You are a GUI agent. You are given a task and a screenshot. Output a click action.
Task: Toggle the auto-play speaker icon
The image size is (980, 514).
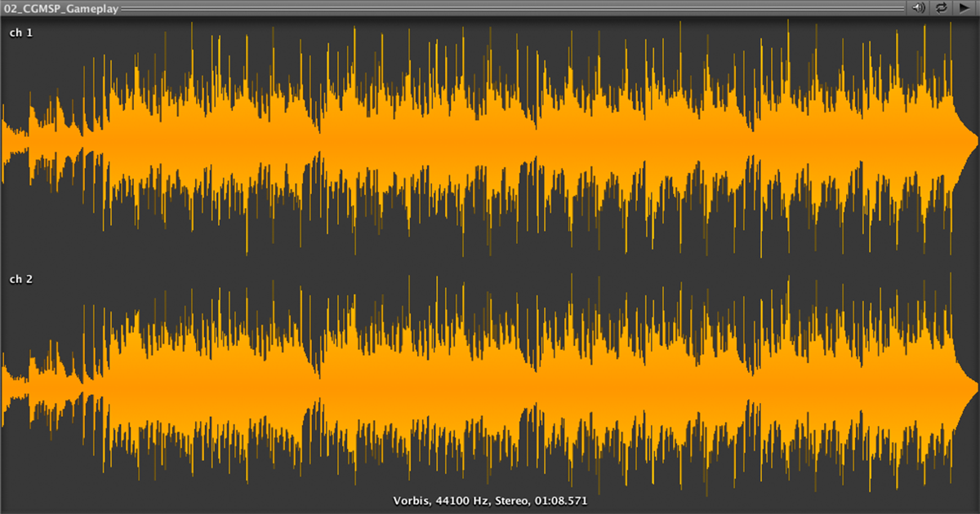click(x=920, y=7)
